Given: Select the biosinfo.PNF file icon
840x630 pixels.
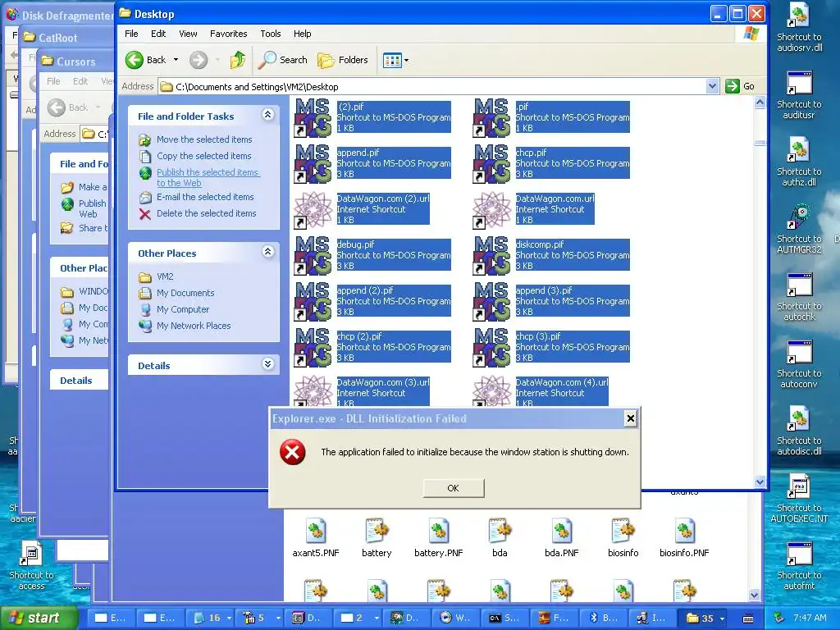Looking at the screenshot, I should (x=684, y=532).
